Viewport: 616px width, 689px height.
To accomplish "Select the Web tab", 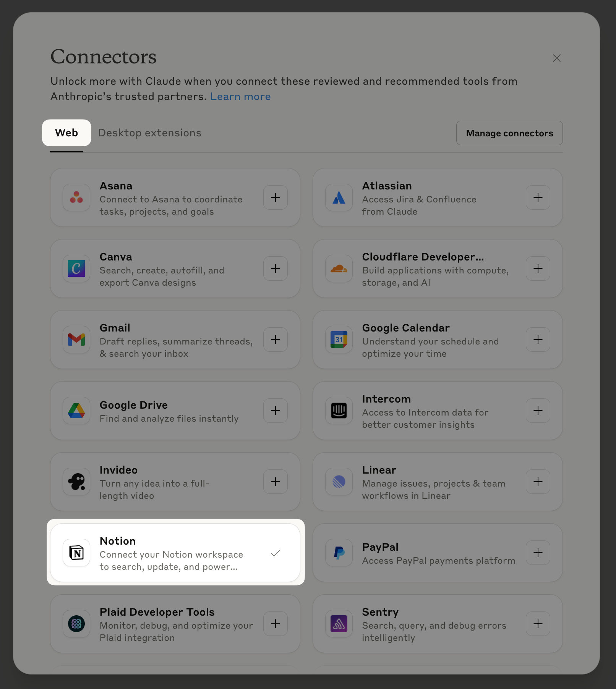I will click(x=66, y=133).
